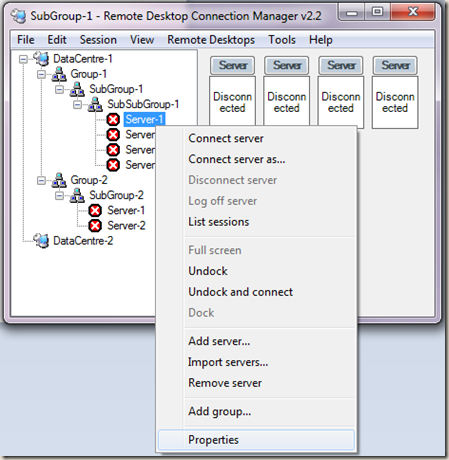Screen dimensions: 449x460
Task: Click the Group-2 network group icon
Action: tap(59, 180)
